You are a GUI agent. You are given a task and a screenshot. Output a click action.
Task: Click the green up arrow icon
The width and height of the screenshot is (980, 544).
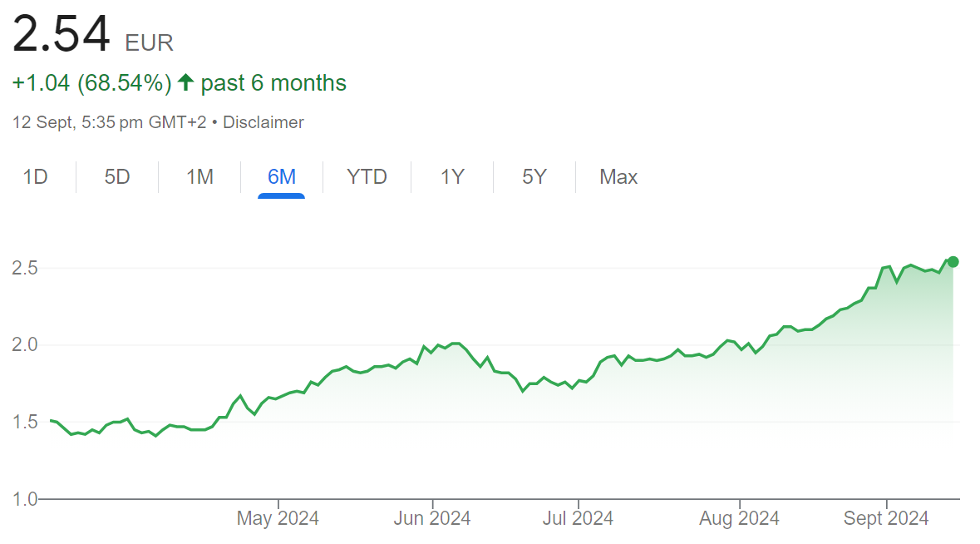pos(185,82)
